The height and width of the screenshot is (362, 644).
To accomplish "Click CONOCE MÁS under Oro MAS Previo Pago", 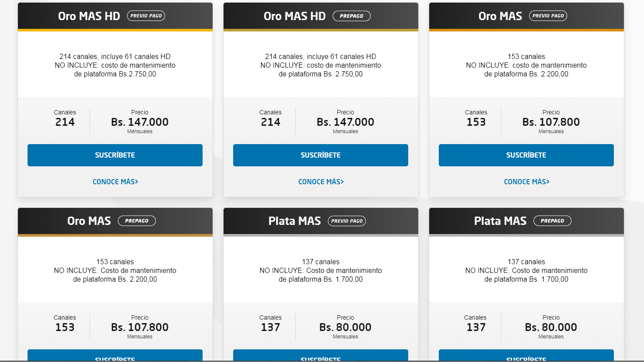I will click(527, 182).
